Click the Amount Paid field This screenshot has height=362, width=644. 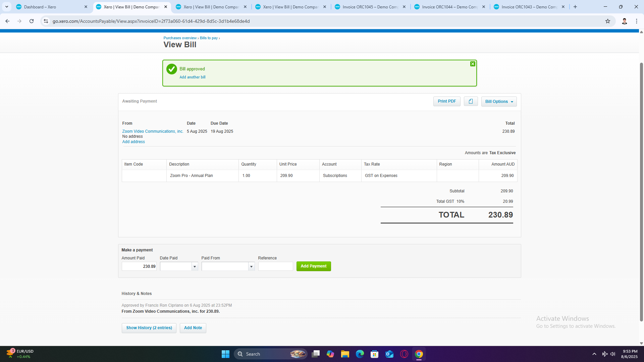(x=139, y=266)
